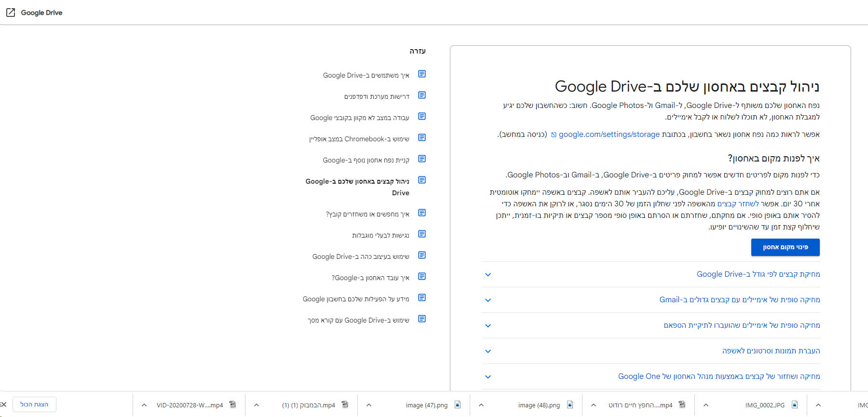Click the file icon of image (47).png

point(458,404)
